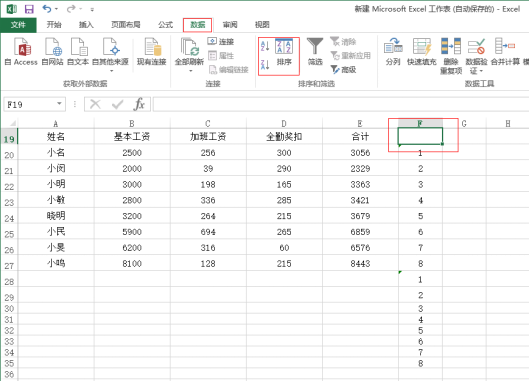Sort ascending with the A-Z icon
The height and width of the screenshot is (382, 530).
coord(265,46)
